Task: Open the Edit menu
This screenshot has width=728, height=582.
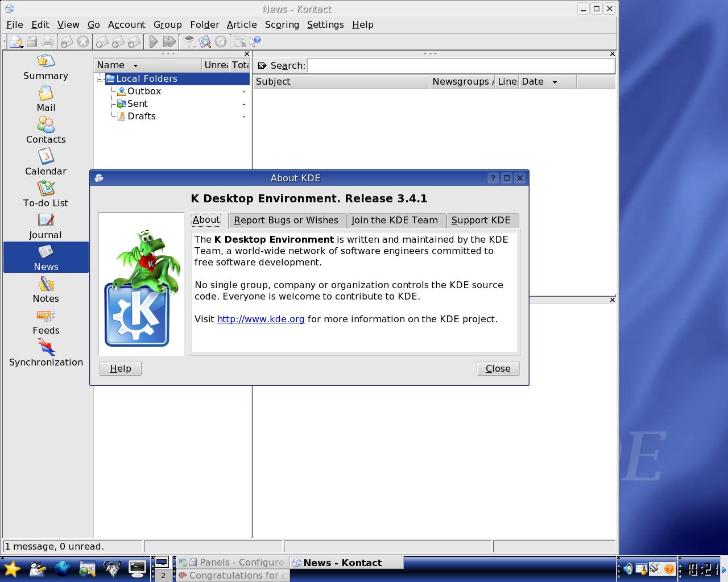Action: (x=40, y=24)
